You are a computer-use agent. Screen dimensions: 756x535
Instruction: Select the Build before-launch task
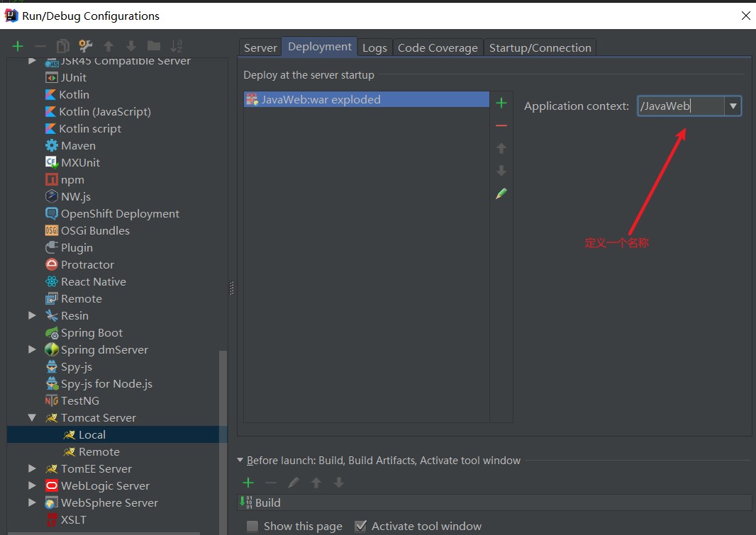point(496,502)
